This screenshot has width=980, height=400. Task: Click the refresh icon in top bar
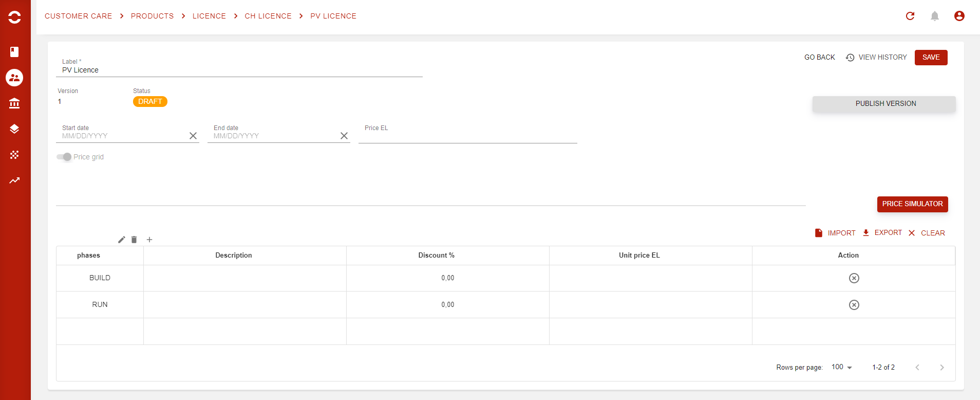click(910, 16)
